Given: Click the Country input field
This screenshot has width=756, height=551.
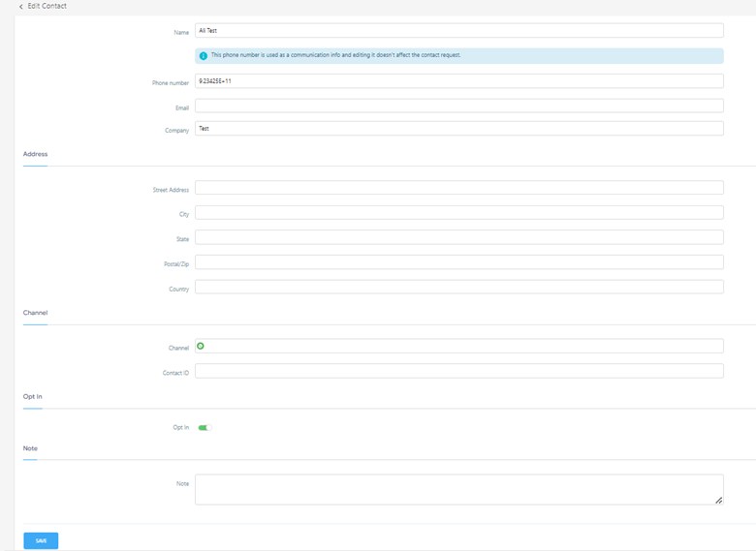Looking at the screenshot, I should [x=459, y=287].
